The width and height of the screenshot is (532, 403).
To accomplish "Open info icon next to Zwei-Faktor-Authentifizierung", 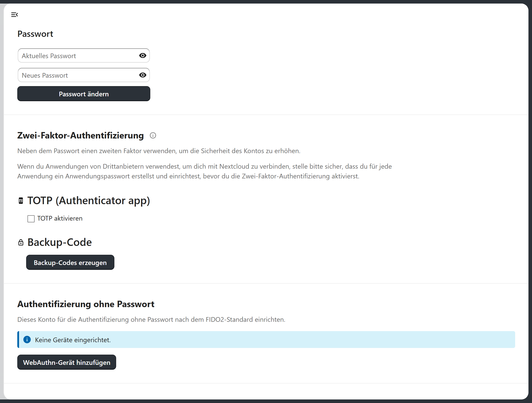I will point(153,136).
